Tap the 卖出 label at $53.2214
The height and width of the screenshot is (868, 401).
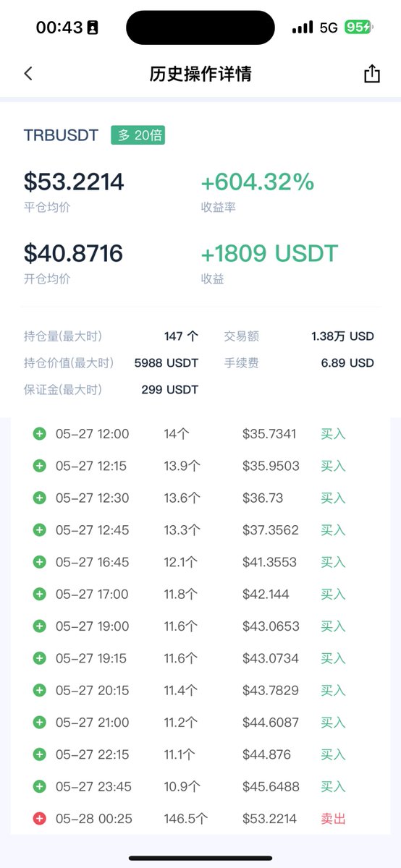[333, 819]
